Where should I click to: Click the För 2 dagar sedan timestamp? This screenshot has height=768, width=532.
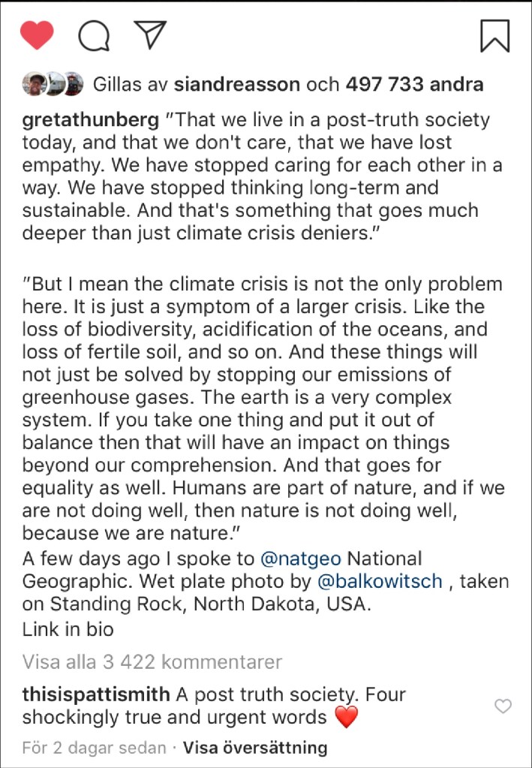(93, 748)
